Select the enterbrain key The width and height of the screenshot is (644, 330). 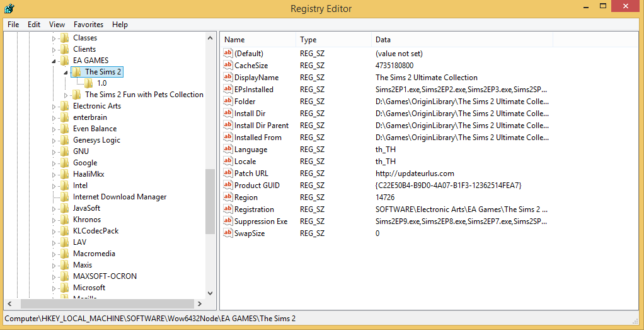coord(90,117)
